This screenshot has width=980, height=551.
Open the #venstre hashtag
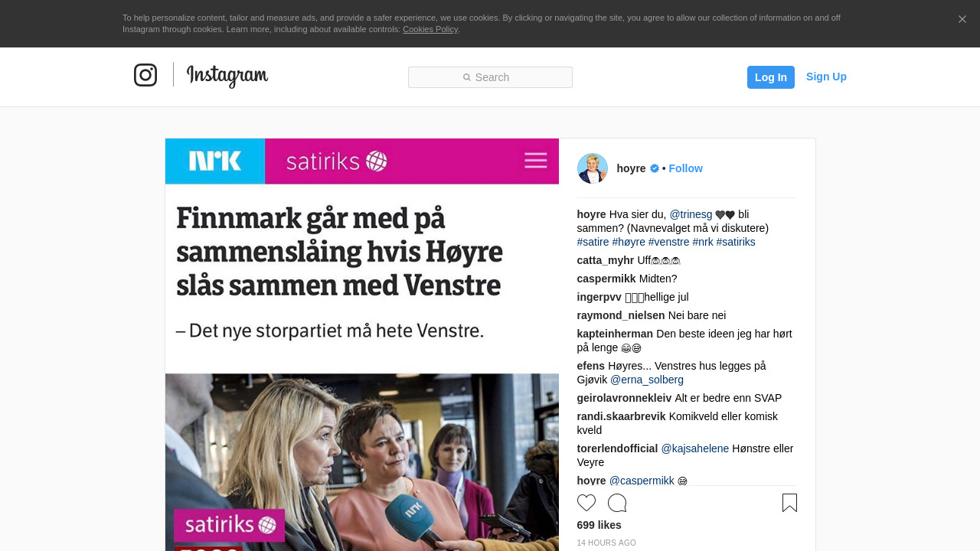coord(669,242)
